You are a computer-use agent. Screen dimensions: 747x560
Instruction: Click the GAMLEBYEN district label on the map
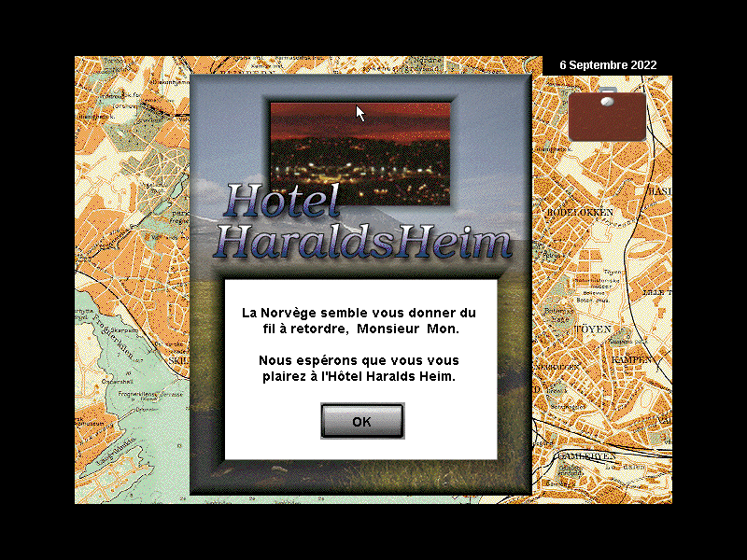pyautogui.click(x=587, y=456)
